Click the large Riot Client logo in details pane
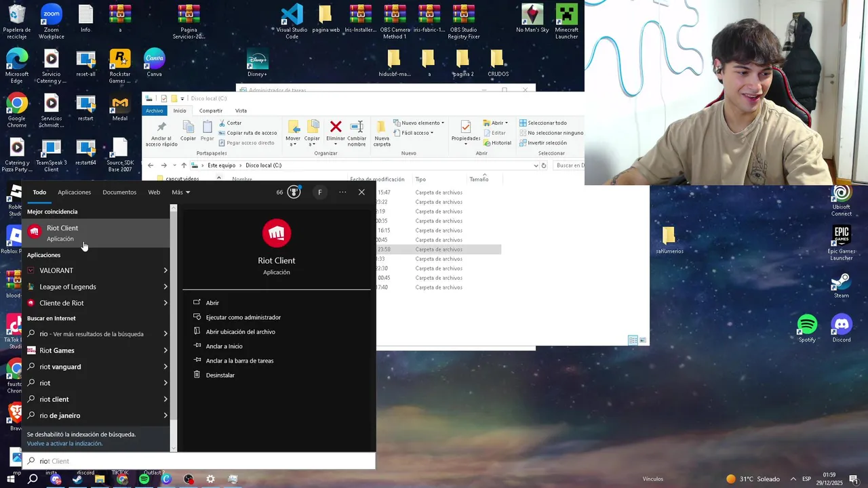868x488 pixels. coord(277,233)
